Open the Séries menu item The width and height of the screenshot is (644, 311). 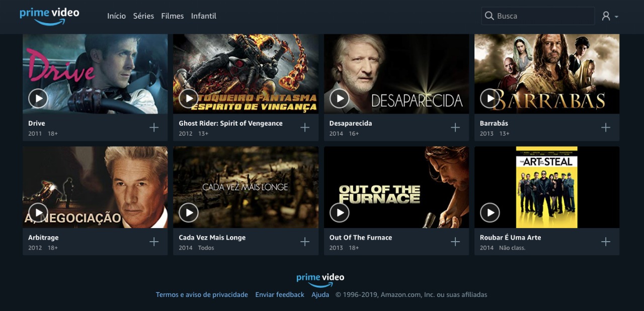click(x=143, y=16)
